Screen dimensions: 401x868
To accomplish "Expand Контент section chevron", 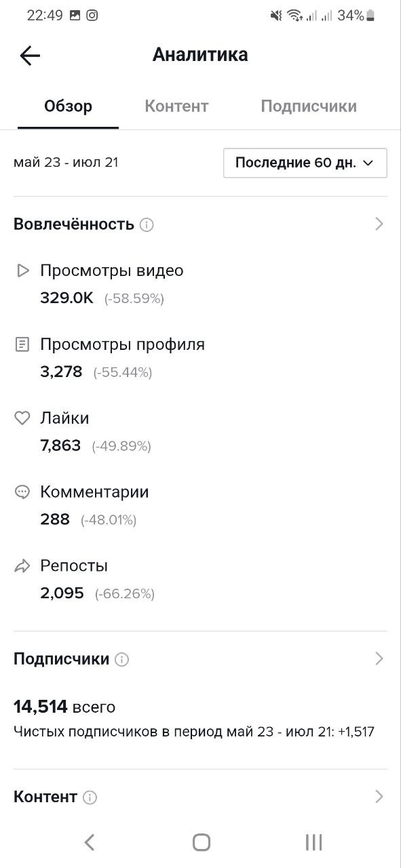I will (x=379, y=797).
